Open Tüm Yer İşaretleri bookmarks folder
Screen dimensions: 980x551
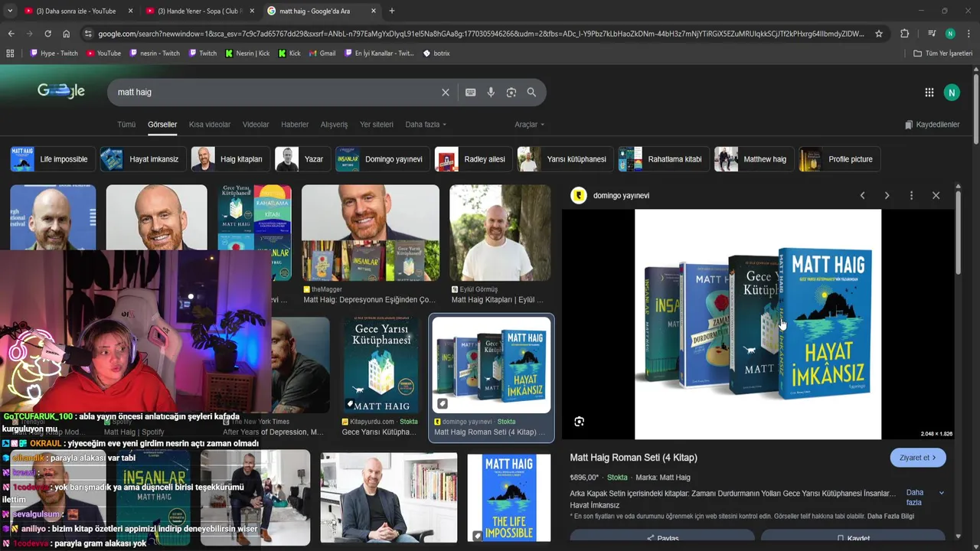coord(942,54)
